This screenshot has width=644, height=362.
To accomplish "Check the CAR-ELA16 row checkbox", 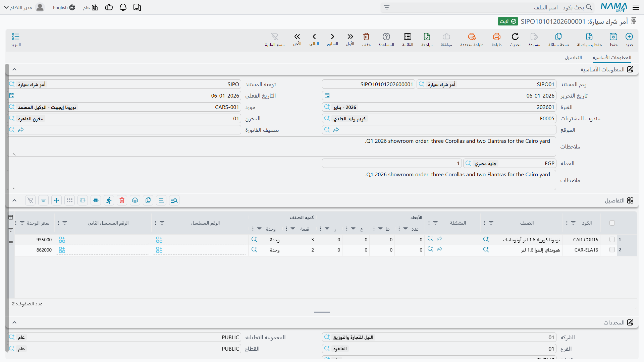I will (x=612, y=250).
